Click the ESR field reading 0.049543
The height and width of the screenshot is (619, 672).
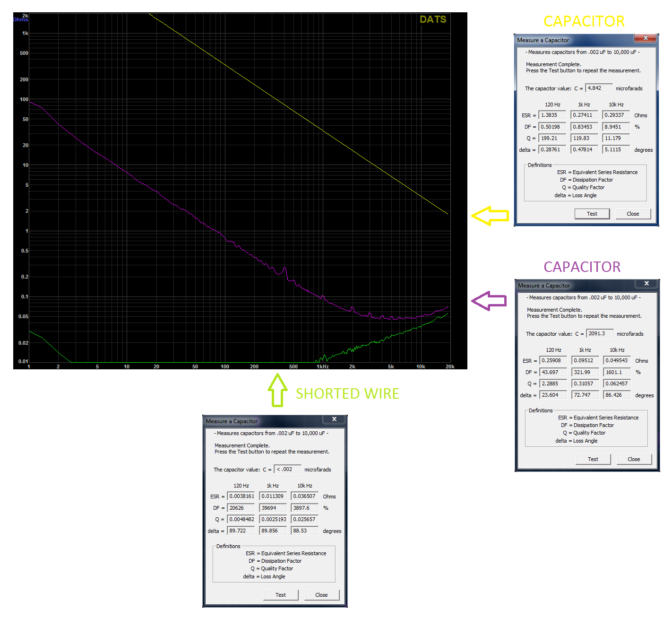(x=617, y=360)
